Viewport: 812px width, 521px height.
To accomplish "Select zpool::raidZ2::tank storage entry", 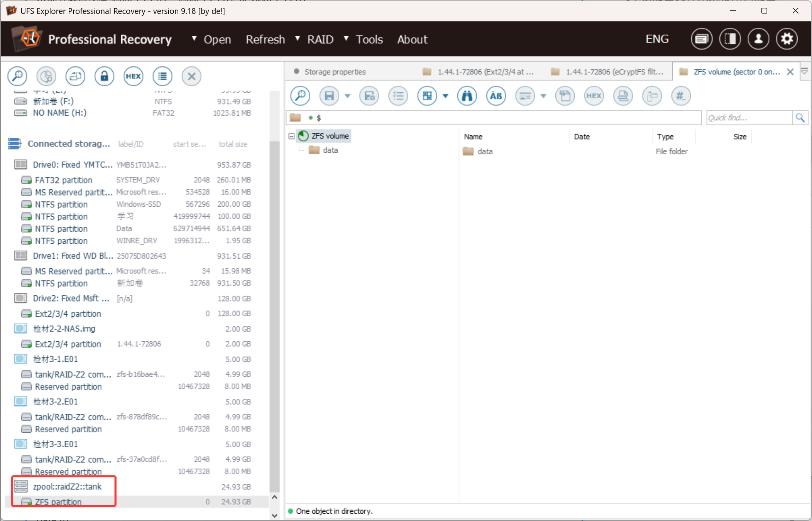I will click(x=67, y=487).
